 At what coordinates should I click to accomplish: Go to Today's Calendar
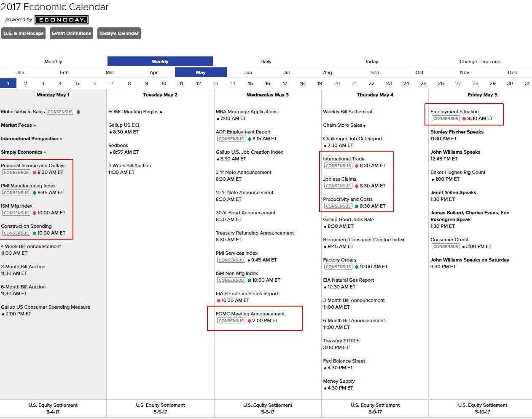[119, 33]
